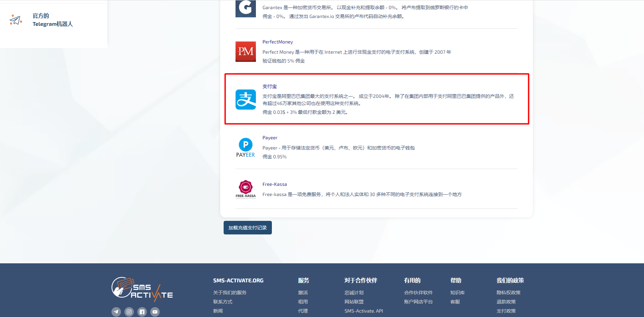The height and width of the screenshot is (317, 644).
Task: Click 服务 footer column heading
Action: (x=303, y=281)
